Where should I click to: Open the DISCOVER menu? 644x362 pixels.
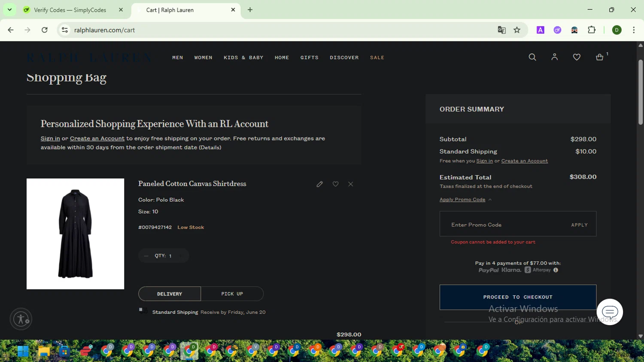[344, 58]
